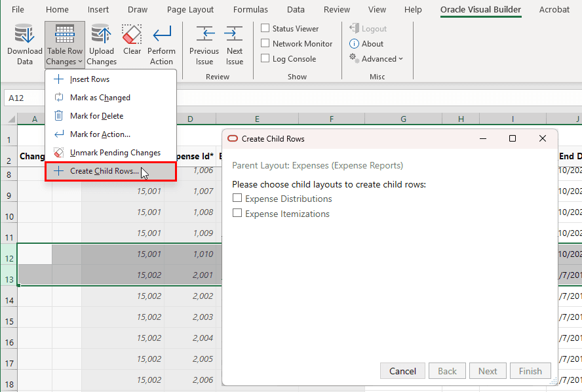Select the Expense Itemizations checkbox

pyautogui.click(x=237, y=213)
